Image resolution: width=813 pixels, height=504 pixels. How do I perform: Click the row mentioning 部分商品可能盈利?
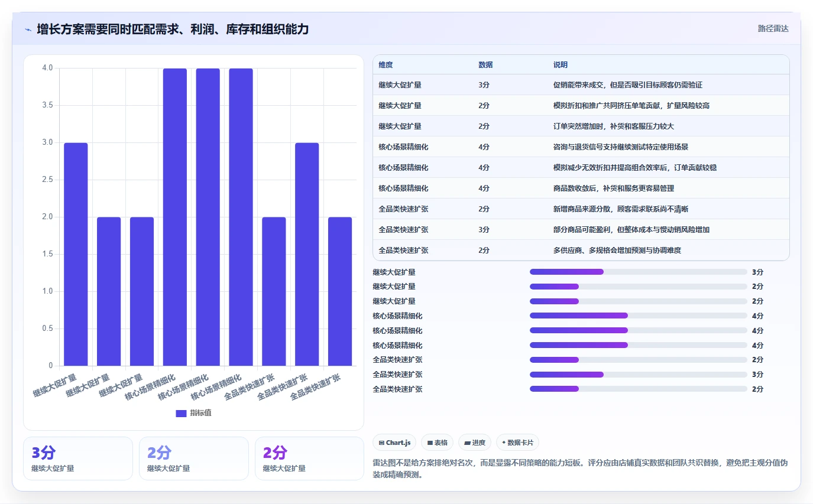click(x=581, y=229)
